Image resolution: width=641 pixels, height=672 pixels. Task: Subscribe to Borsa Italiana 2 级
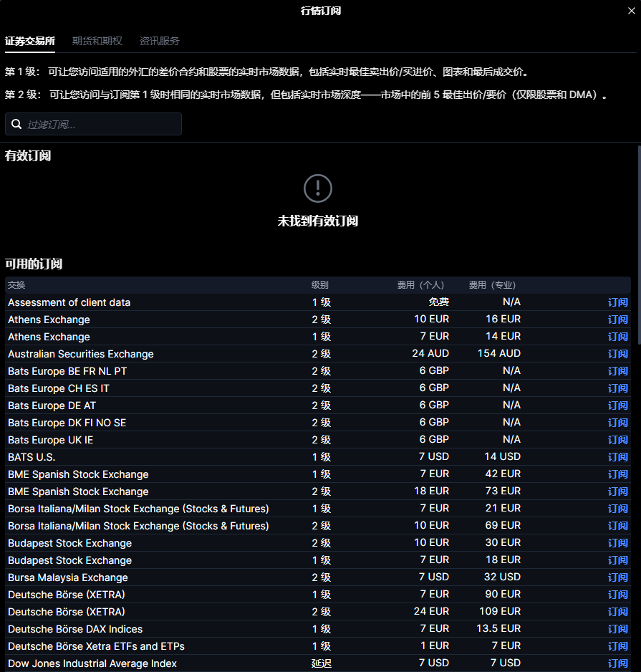pos(618,526)
